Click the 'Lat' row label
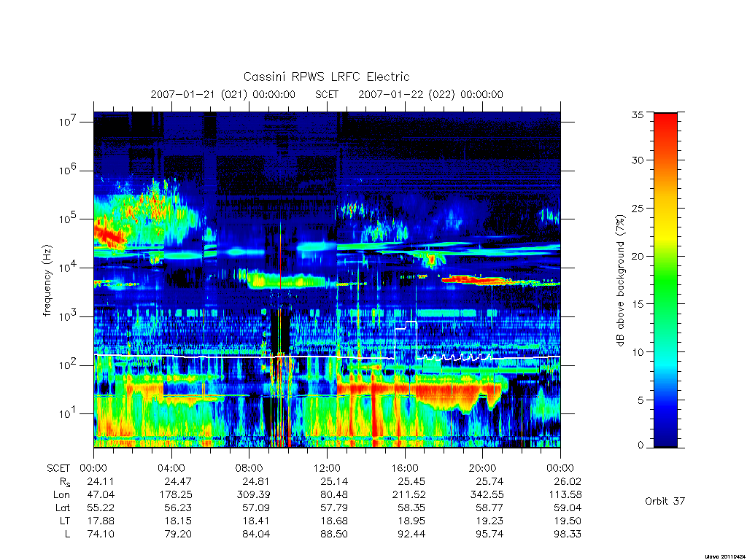Viewport: 747px width, 560px height. click(x=63, y=507)
